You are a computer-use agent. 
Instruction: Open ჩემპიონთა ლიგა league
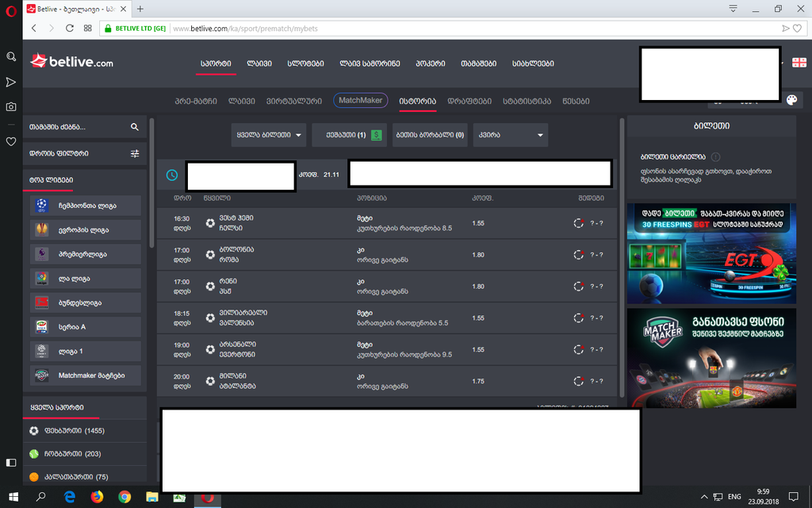[x=86, y=206]
